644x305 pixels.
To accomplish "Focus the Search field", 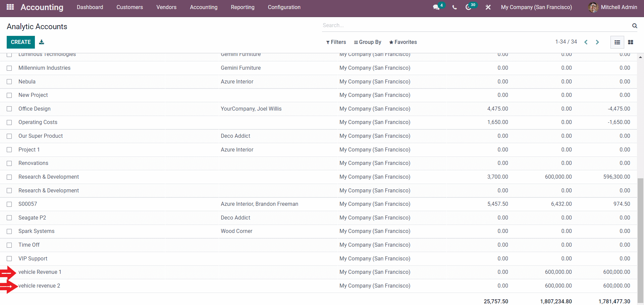I will pos(476,25).
